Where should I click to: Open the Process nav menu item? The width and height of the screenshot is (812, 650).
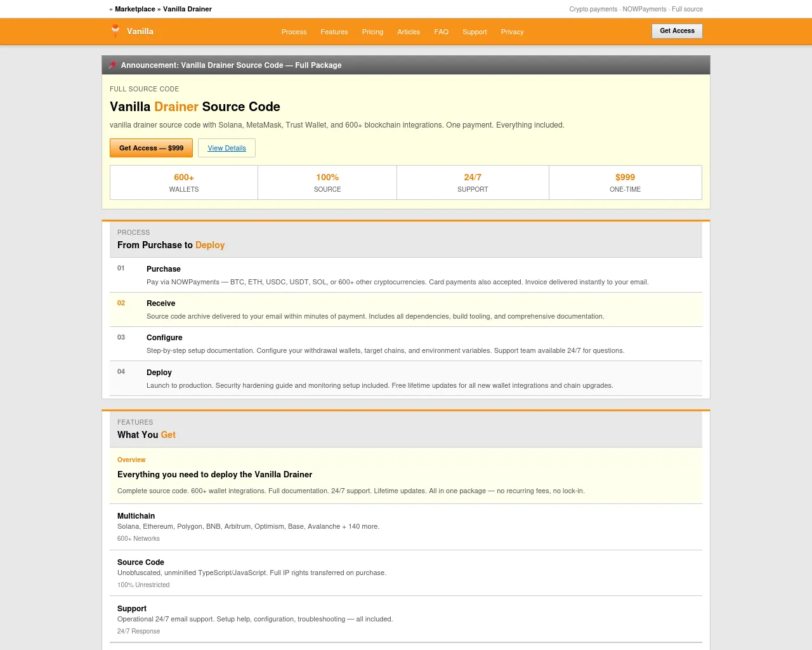point(294,32)
